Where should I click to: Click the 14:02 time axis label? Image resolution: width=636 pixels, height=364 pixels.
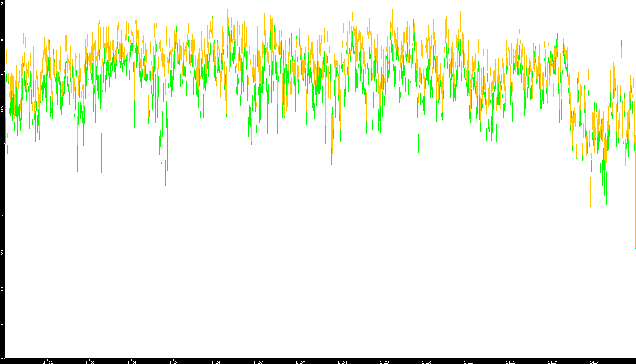tap(90, 362)
